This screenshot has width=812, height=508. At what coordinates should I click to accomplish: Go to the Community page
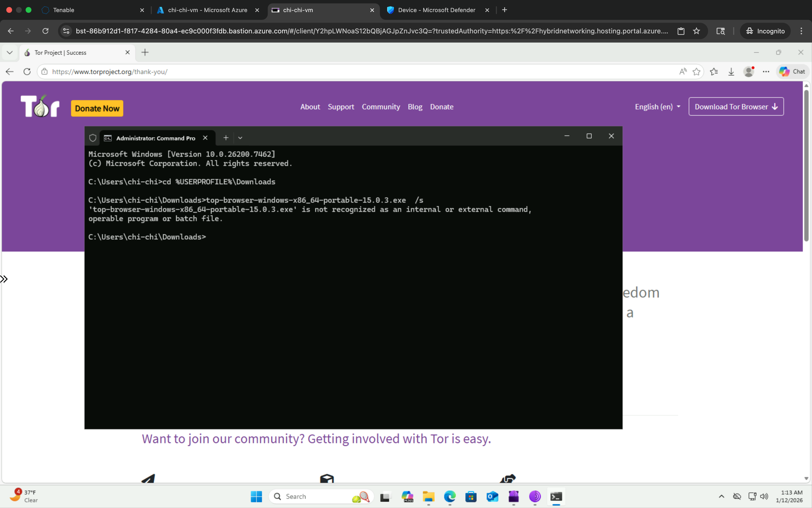click(381, 107)
